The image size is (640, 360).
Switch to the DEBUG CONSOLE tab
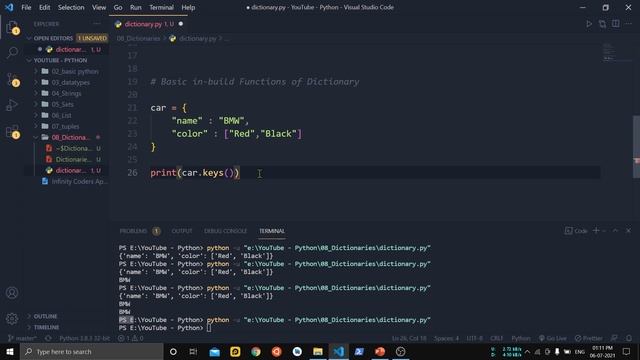(225, 231)
